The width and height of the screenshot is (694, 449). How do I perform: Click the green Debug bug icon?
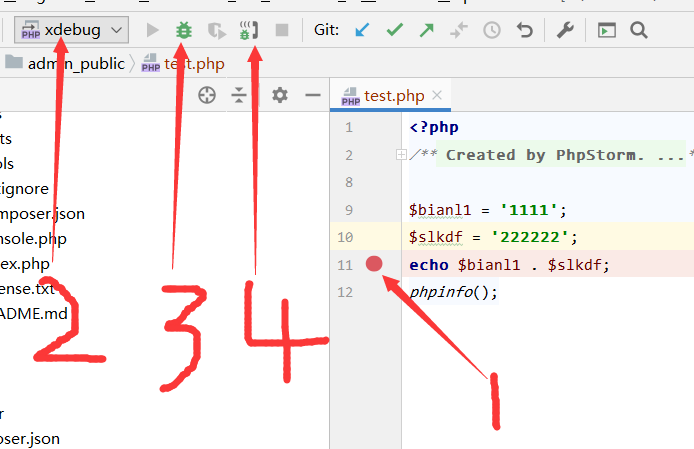tap(183, 30)
